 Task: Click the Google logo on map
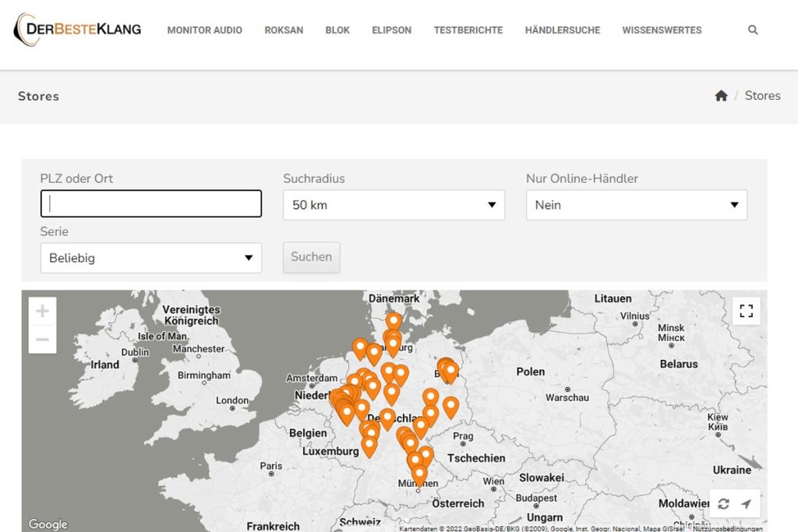point(48,524)
